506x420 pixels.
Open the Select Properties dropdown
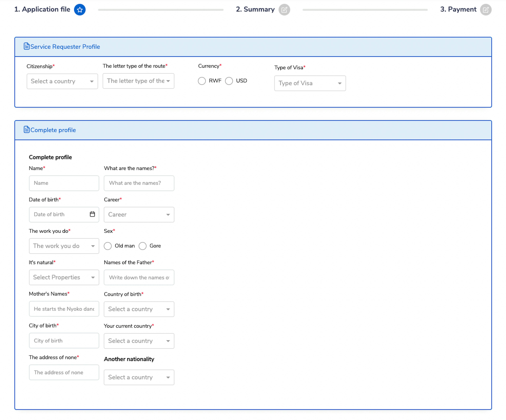tap(64, 277)
